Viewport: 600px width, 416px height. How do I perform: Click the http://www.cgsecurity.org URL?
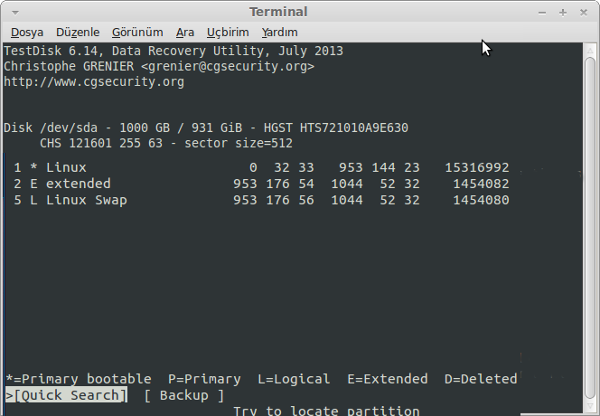(x=94, y=82)
